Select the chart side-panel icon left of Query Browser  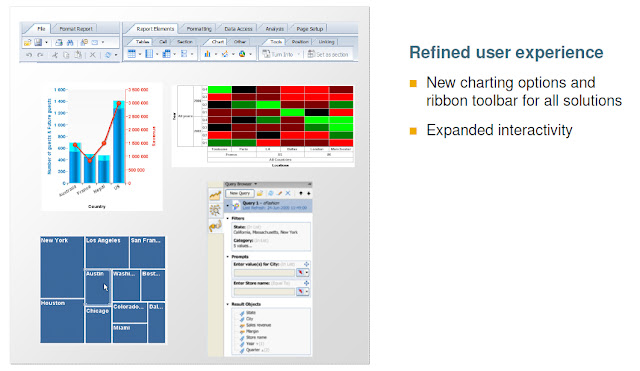(x=215, y=195)
